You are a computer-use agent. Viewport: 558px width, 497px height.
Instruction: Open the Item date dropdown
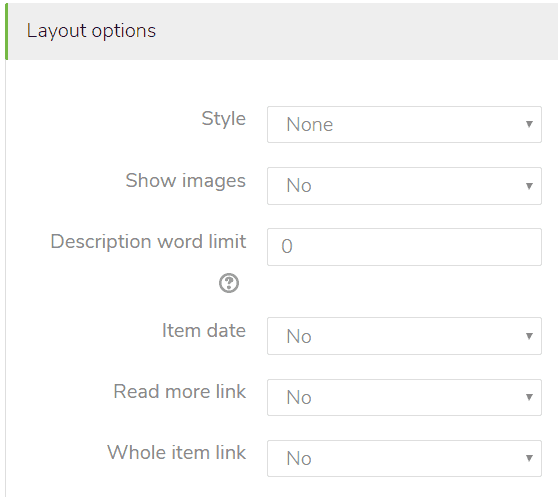click(x=404, y=336)
